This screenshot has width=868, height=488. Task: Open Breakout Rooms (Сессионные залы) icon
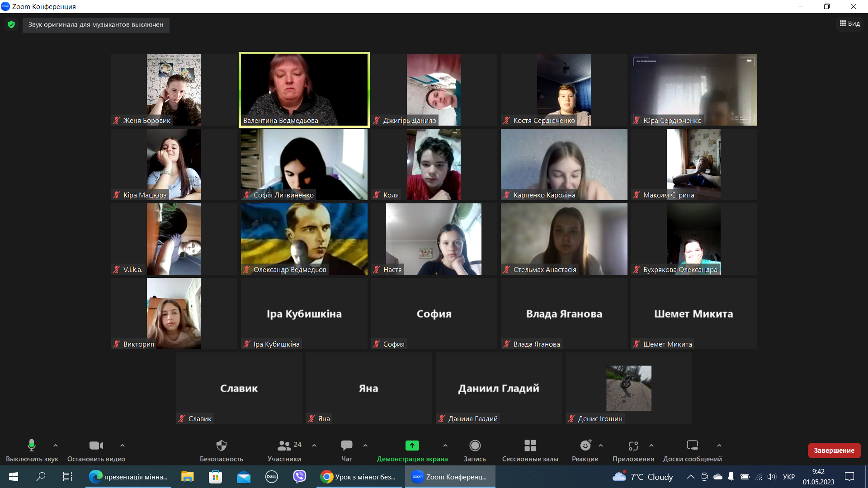pyautogui.click(x=530, y=446)
